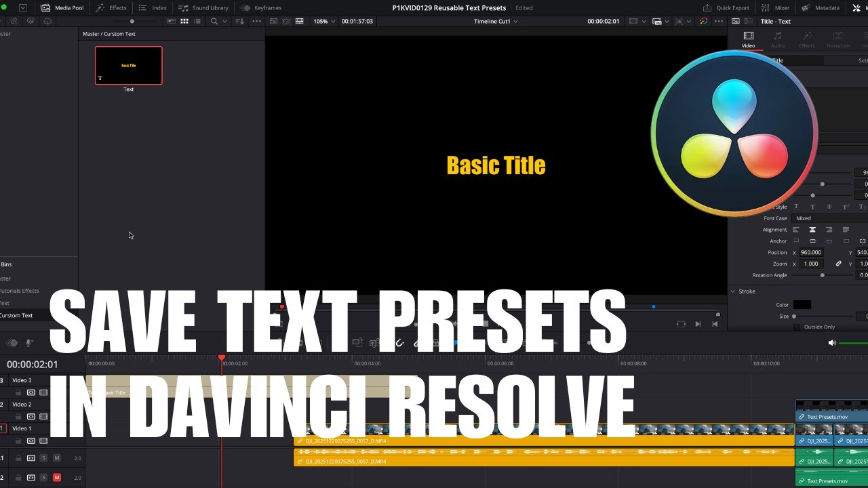The height and width of the screenshot is (488, 868).
Task: Switch to the Audio tab in Inspector
Action: pos(777,39)
